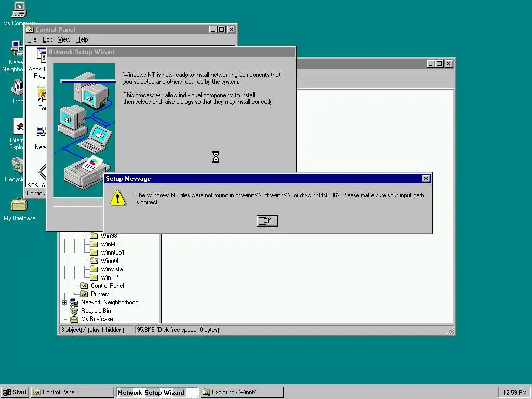Minimize the Exploring window

[x=431, y=64]
